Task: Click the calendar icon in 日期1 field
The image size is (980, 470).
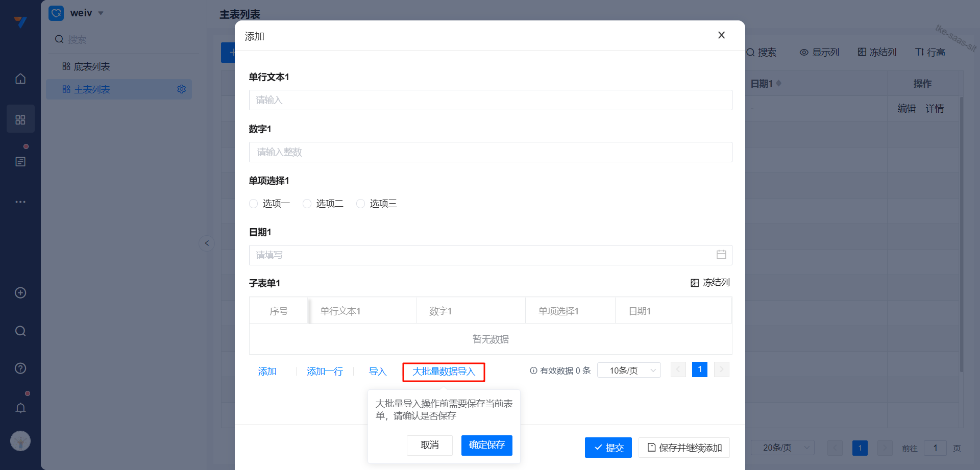Action: pos(721,255)
